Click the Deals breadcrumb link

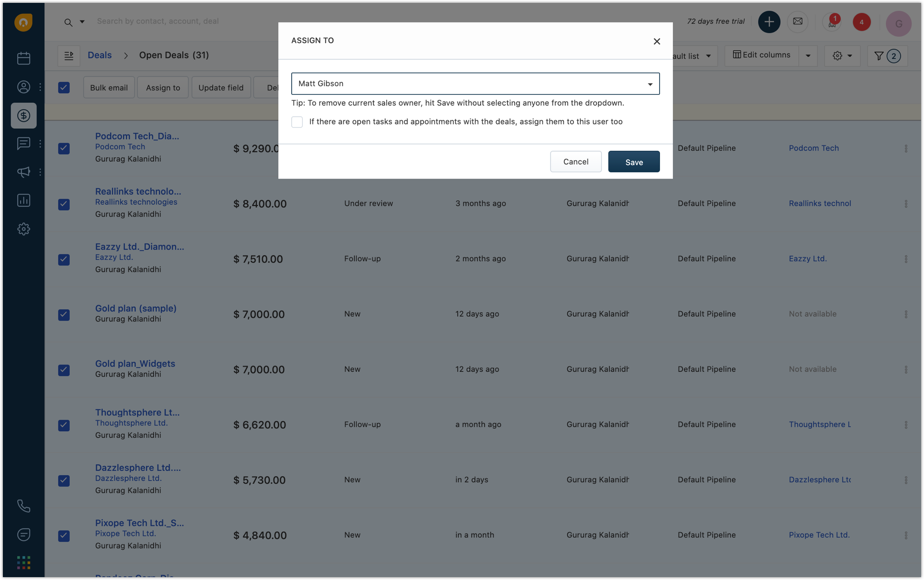[x=99, y=55]
